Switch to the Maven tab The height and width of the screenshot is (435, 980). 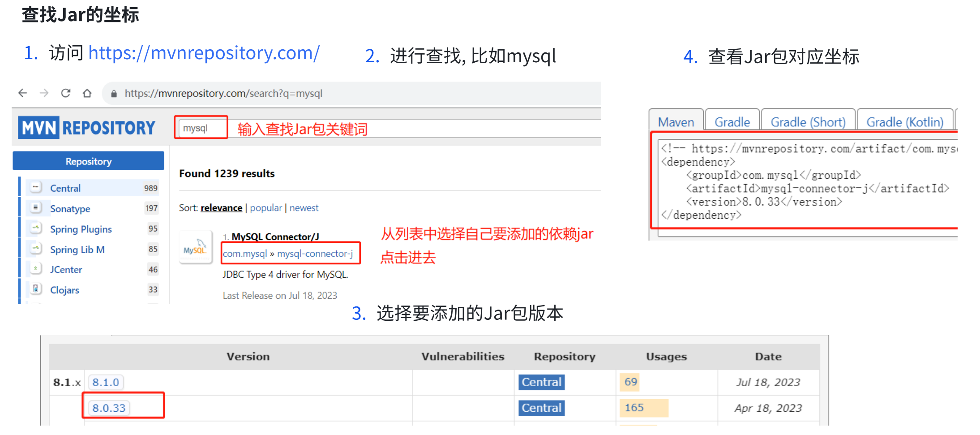coord(676,122)
